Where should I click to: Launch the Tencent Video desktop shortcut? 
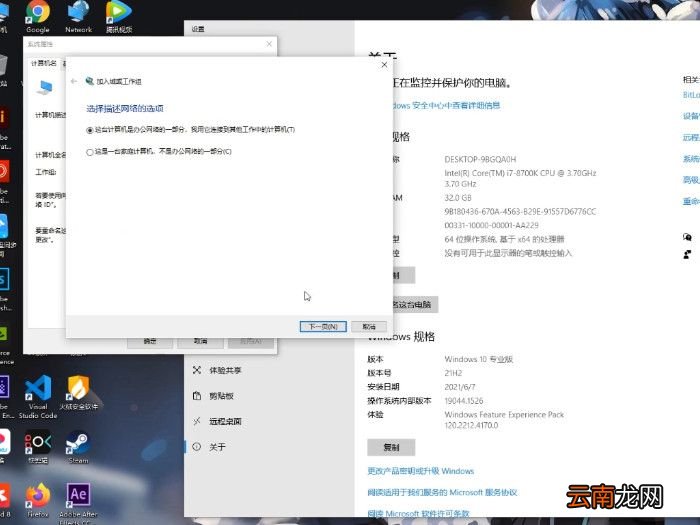pos(119,17)
